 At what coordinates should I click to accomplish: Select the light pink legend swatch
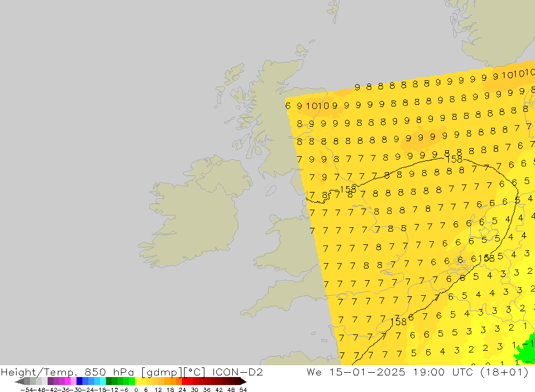(73, 381)
